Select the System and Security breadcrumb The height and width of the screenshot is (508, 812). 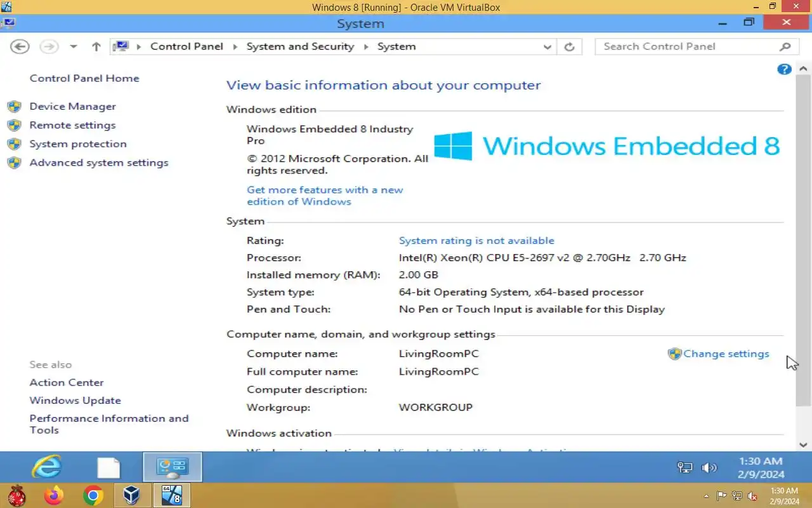[x=300, y=46]
